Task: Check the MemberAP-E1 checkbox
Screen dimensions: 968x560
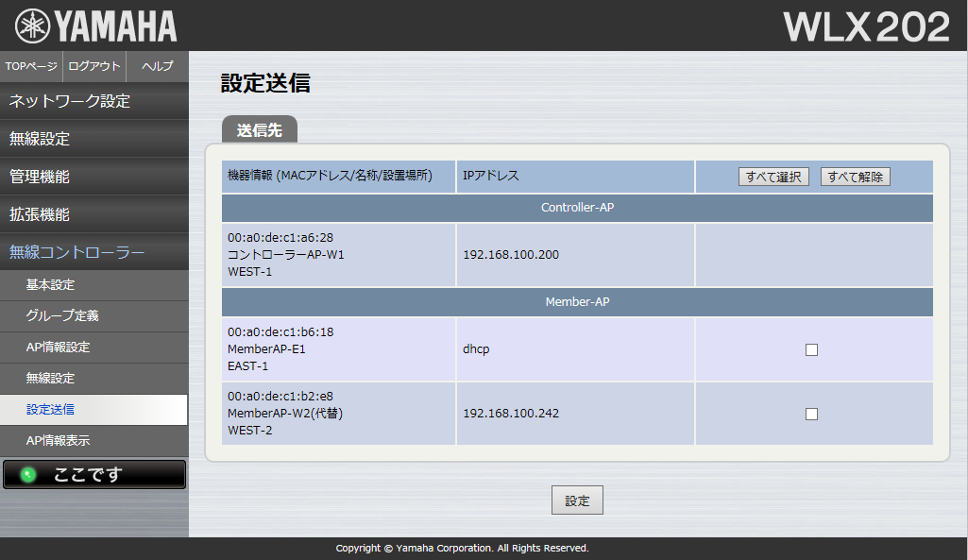Action: point(811,349)
